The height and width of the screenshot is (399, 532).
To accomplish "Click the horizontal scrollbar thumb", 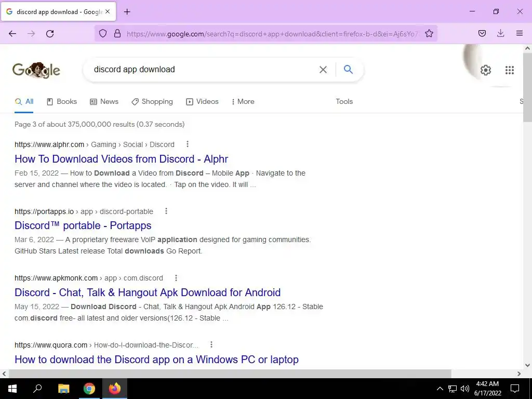I will [x=230, y=374].
